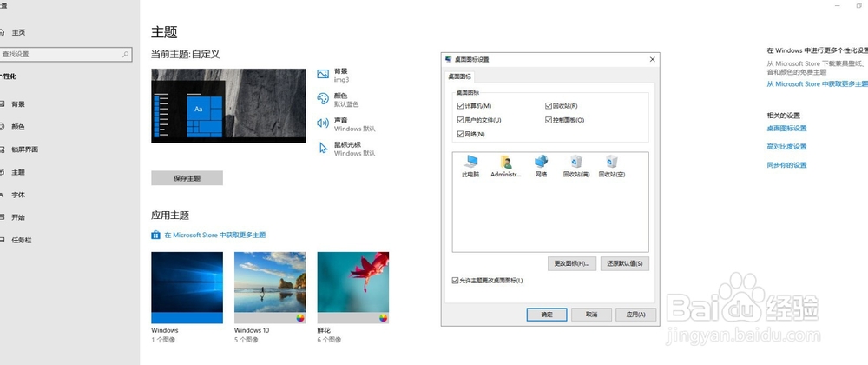
Task: Open the 同步你的设置 link
Action: (786, 165)
